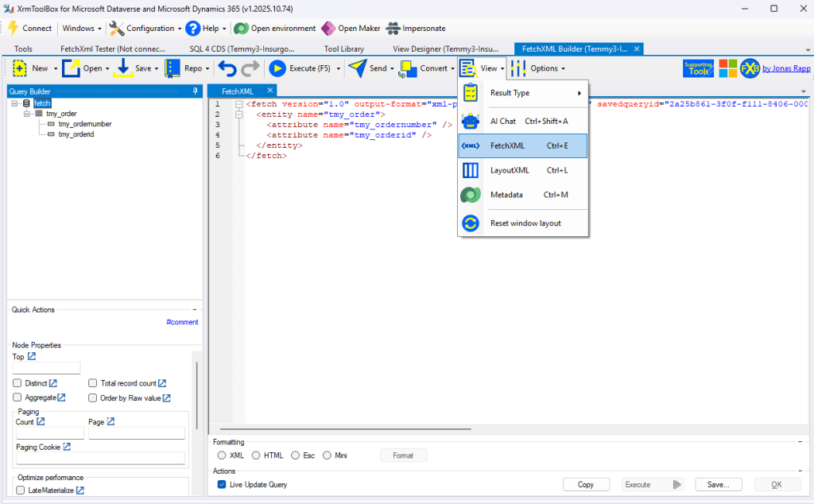Select Metadata in the View menu

tap(523, 195)
